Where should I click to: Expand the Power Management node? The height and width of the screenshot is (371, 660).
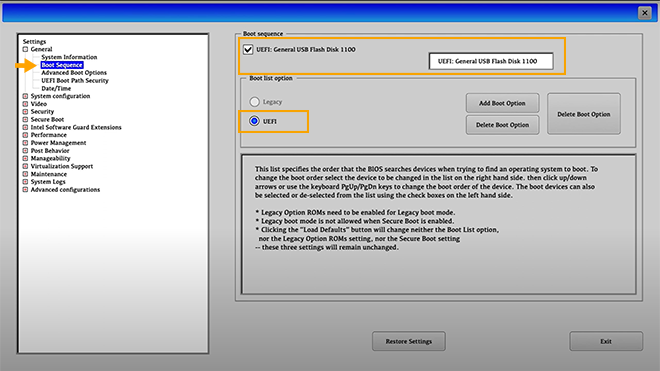25,143
